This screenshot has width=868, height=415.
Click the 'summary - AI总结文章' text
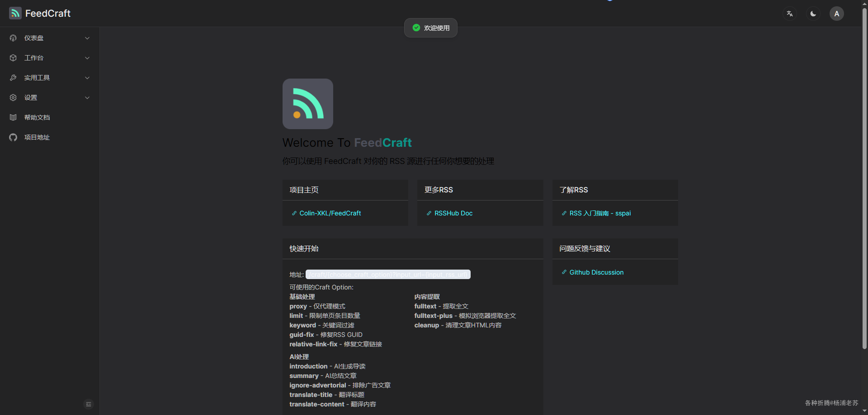point(323,376)
